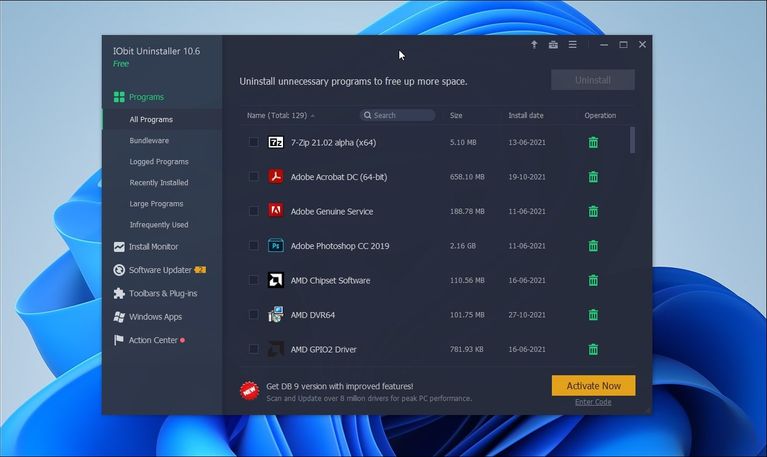Click the program list vertical scrollbar
Viewport: 767px width, 457px height.
[632, 140]
